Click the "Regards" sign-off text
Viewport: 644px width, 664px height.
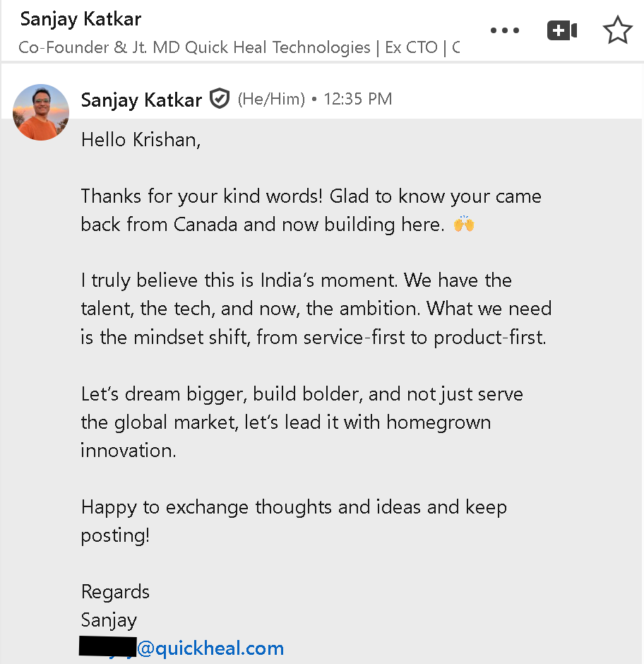pos(115,591)
